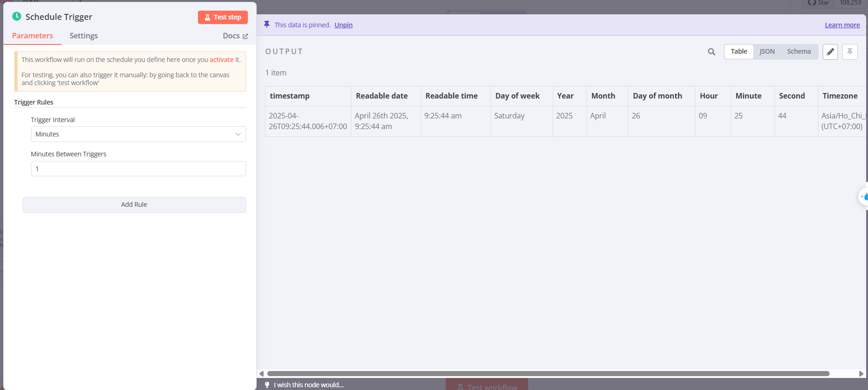Click the scrollbar left arrow

pos(261,374)
